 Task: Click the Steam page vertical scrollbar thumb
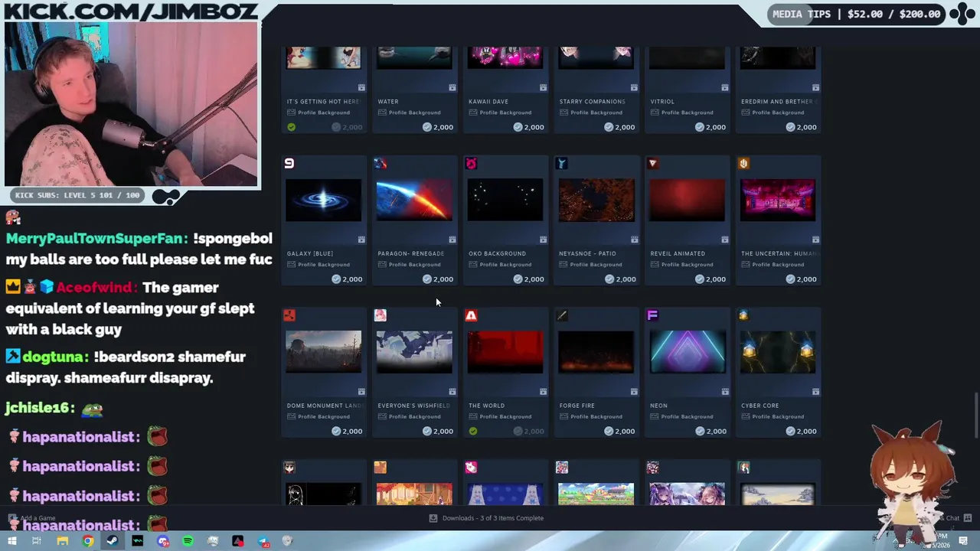975,416
